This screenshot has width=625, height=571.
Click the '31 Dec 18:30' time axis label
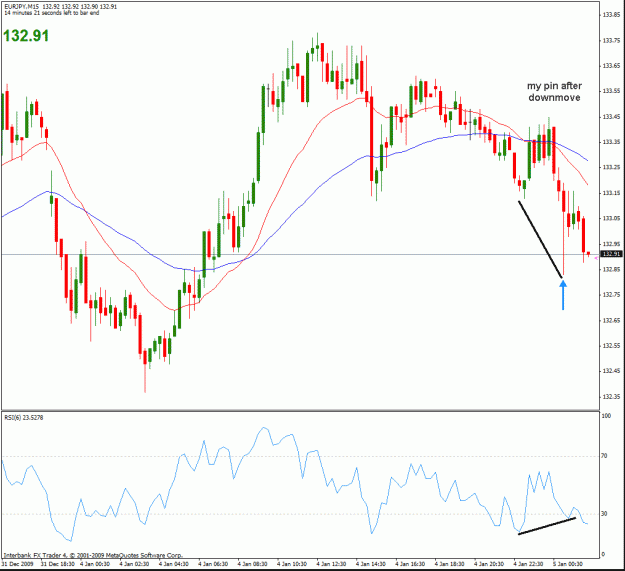[58, 564]
